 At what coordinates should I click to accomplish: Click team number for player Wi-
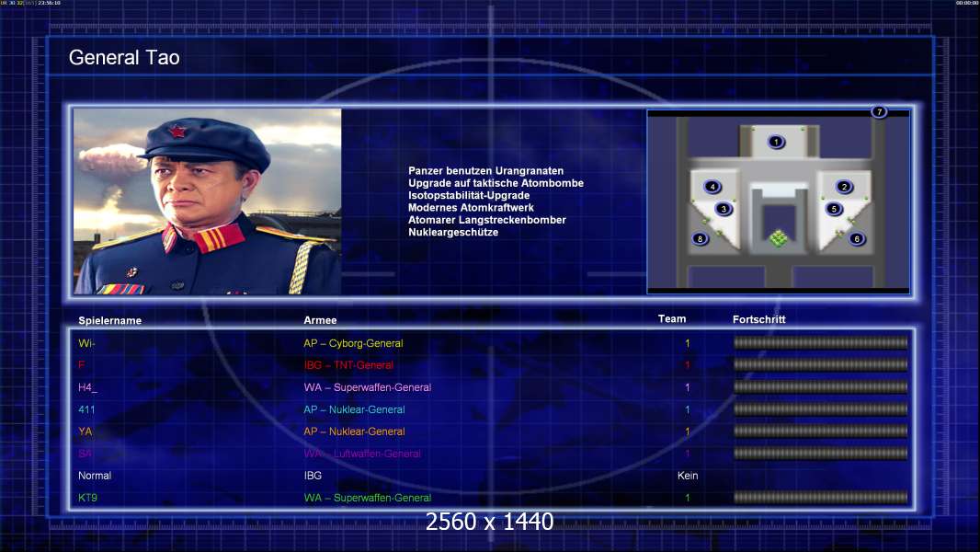click(x=688, y=343)
